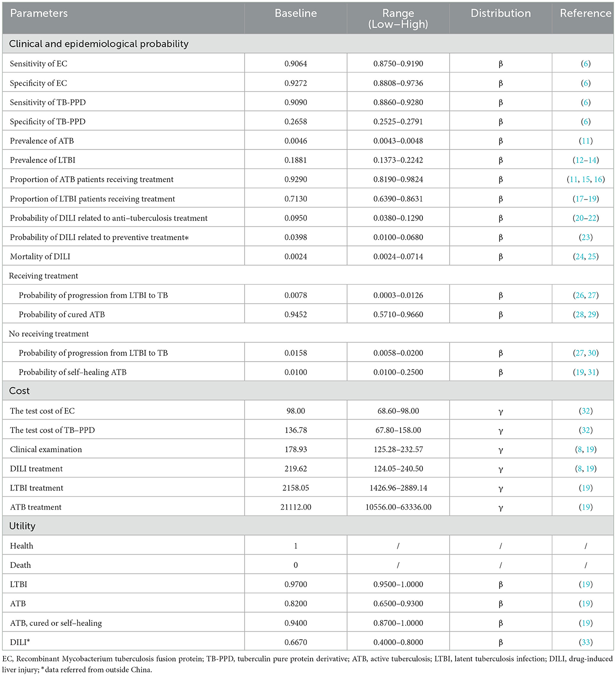Open reference 19 in ATB treatment row

(x=586, y=507)
